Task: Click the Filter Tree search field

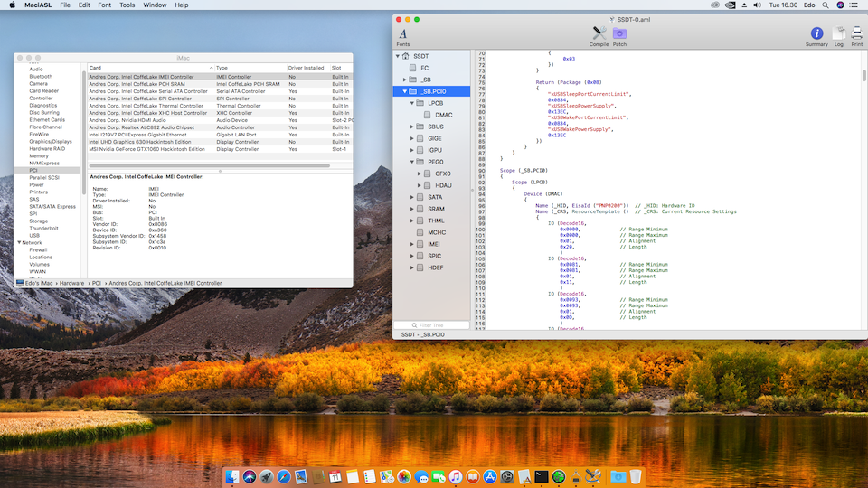Action: pyautogui.click(x=431, y=325)
